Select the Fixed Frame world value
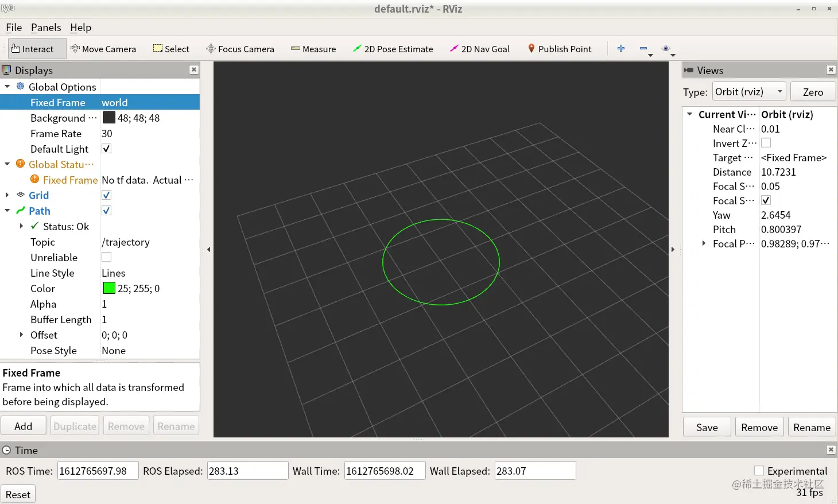This screenshot has width=838, height=504. [x=115, y=102]
